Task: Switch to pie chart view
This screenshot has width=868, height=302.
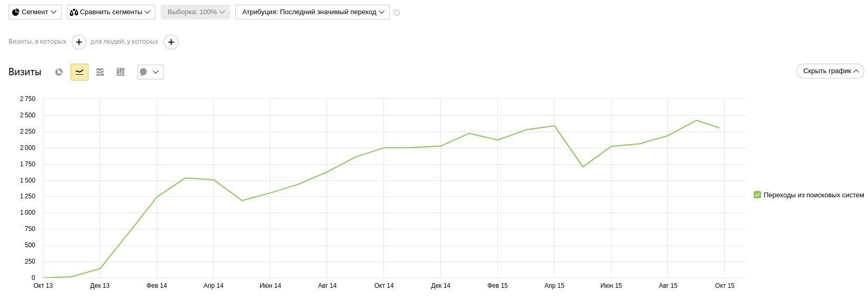Action: (59, 72)
